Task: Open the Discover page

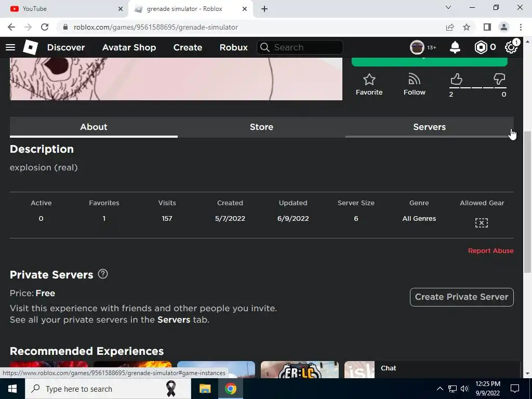Action: point(66,47)
